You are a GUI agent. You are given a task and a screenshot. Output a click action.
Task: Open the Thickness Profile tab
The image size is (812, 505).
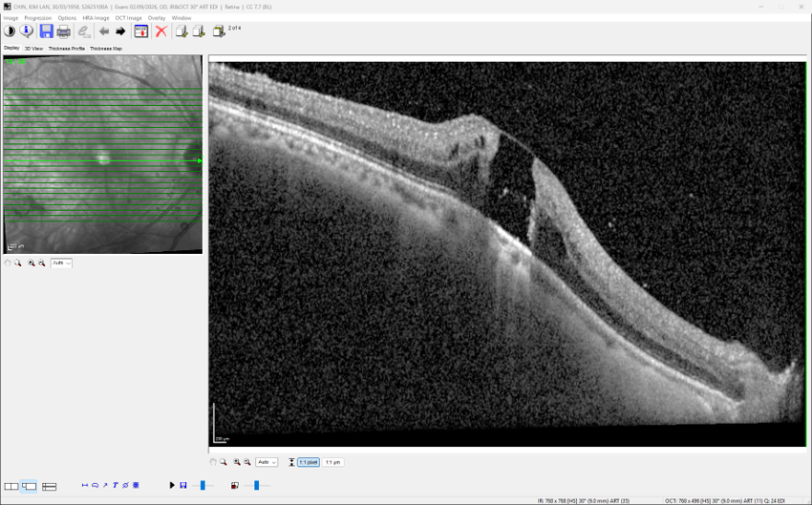tap(66, 48)
